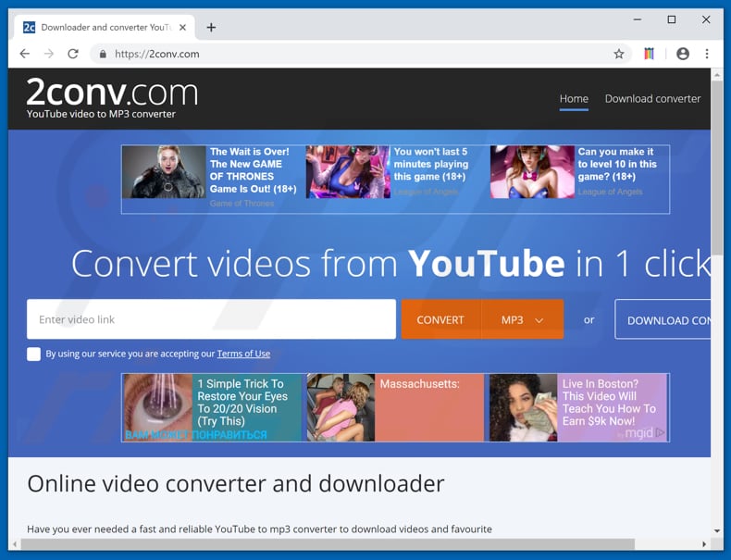The height and width of the screenshot is (560, 731).
Task: Open the colorful extension icon in toolbar
Action: pyautogui.click(x=649, y=54)
